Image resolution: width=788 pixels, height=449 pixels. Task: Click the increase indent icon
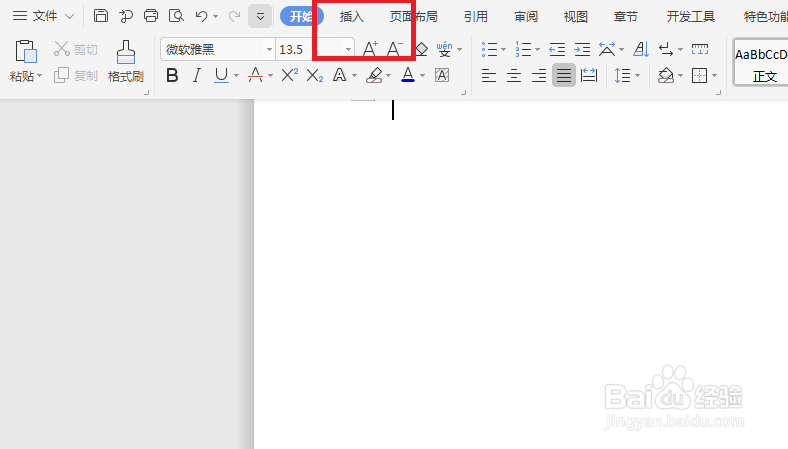pos(582,49)
